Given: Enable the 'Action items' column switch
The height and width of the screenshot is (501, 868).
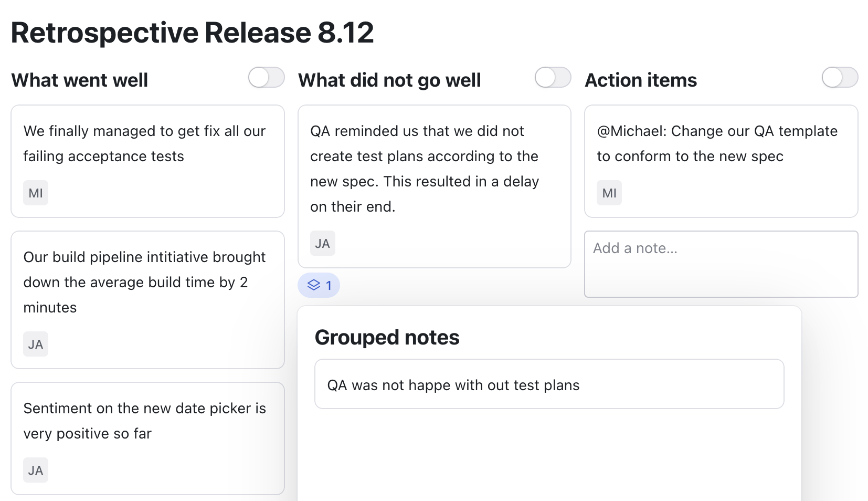Looking at the screenshot, I should click(x=840, y=78).
